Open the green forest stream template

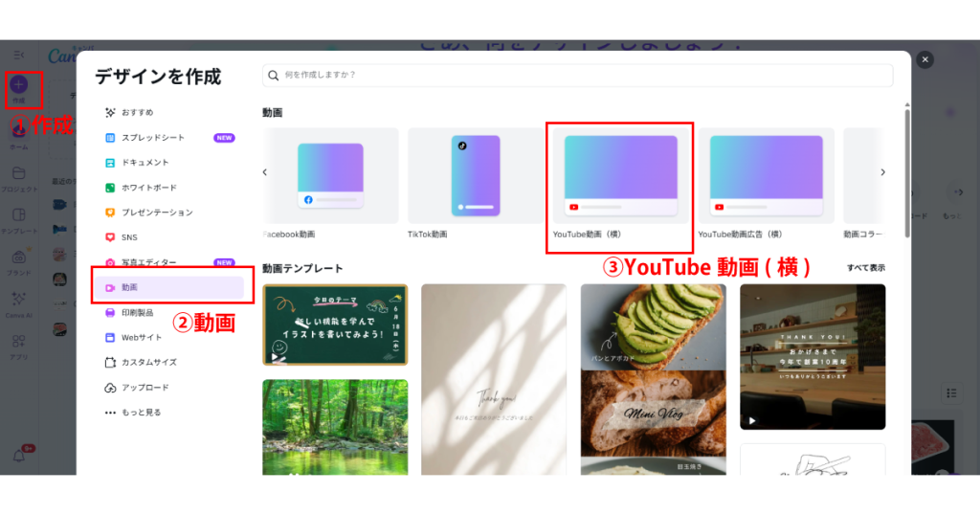coord(335,428)
